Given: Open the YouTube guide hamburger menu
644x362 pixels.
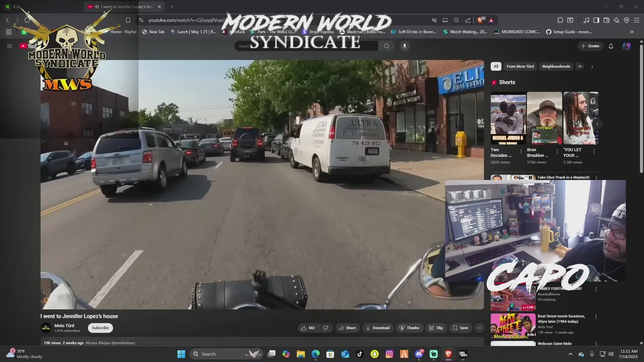Looking at the screenshot, I should coord(9,46).
